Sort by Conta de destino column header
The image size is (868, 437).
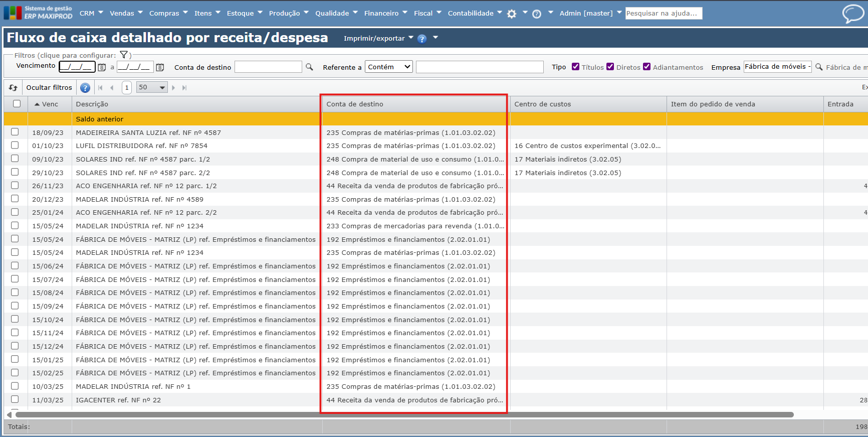pos(415,104)
